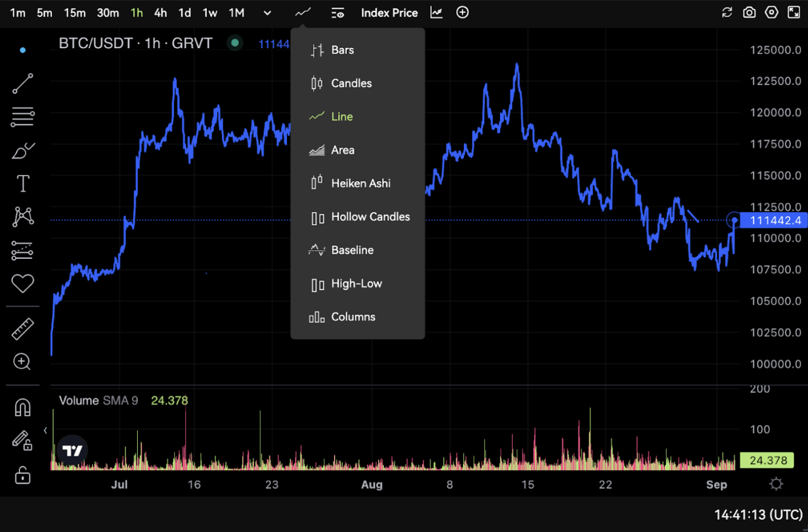Toggle magnet mode for drawings

(22, 407)
